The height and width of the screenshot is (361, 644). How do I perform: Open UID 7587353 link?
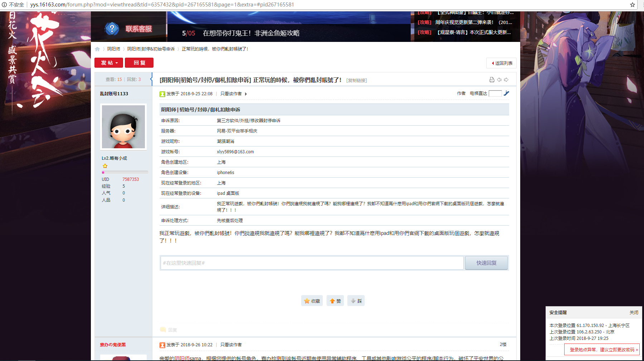(131, 179)
